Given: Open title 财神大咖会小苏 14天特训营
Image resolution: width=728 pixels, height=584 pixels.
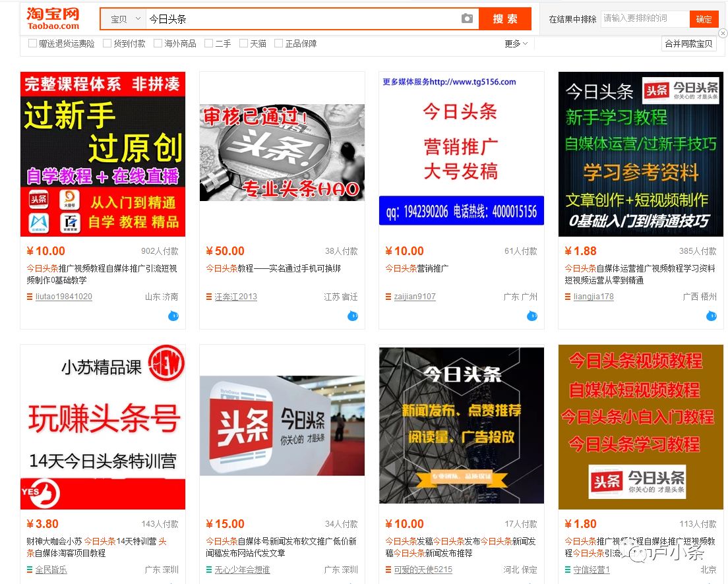Looking at the screenshot, I should [96, 547].
